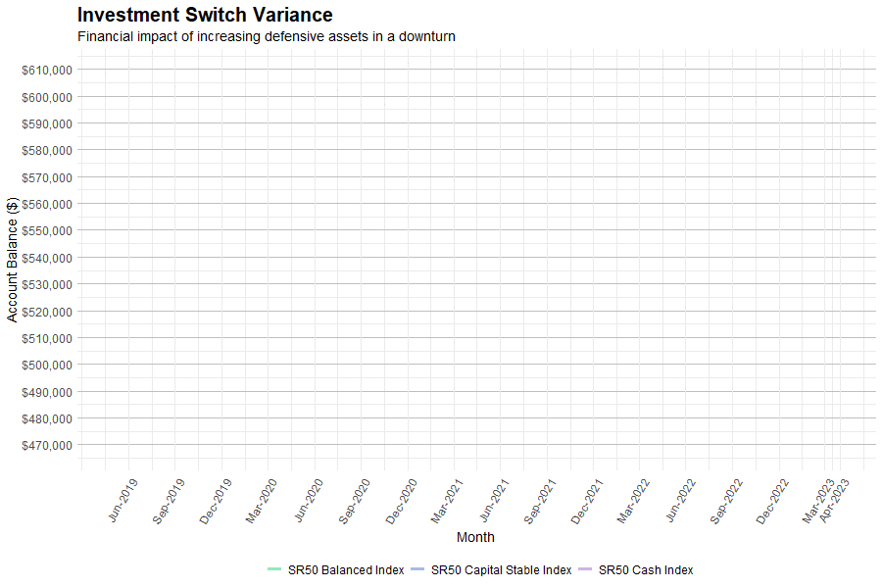The width and height of the screenshot is (882, 588).
Task: Click the Dec-2020 x-axis tick label
Action: [403, 500]
